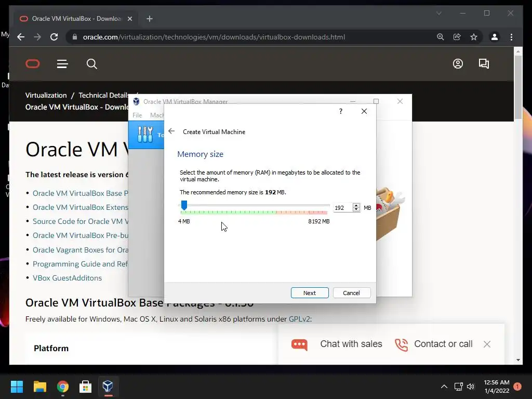
Task: Click the Oracle logo on the webpage
Action: (x=33, y=64)
